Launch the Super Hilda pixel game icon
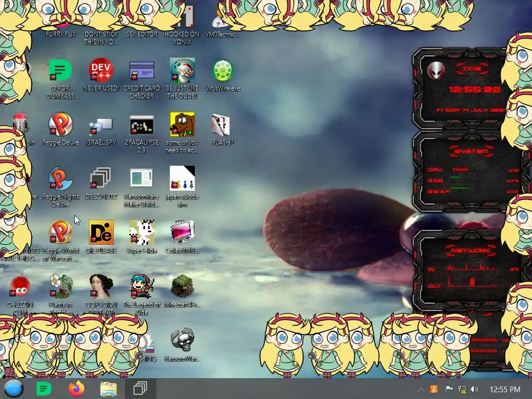Viewport: 532px width, 399px height. pos(141,232)
